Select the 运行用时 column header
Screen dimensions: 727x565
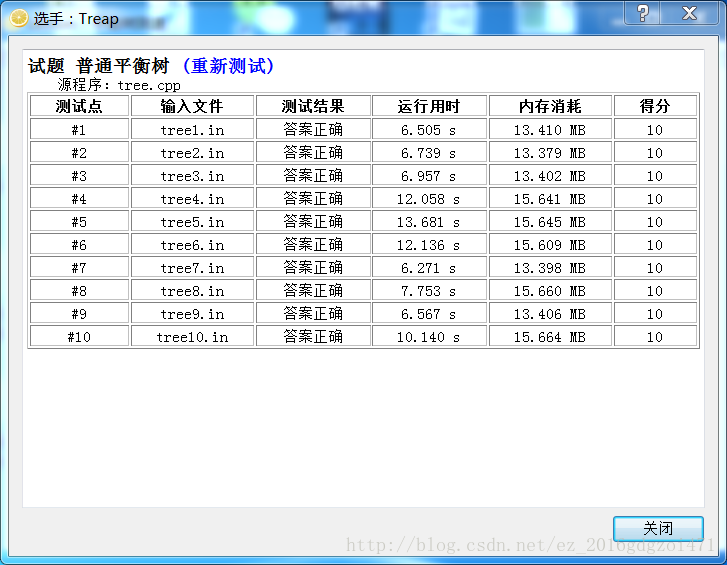(x=429, y=106)
